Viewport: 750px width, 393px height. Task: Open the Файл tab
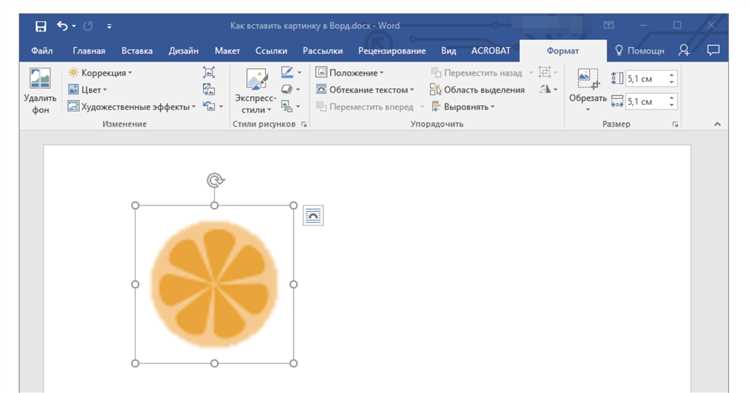tap(42, 51)
